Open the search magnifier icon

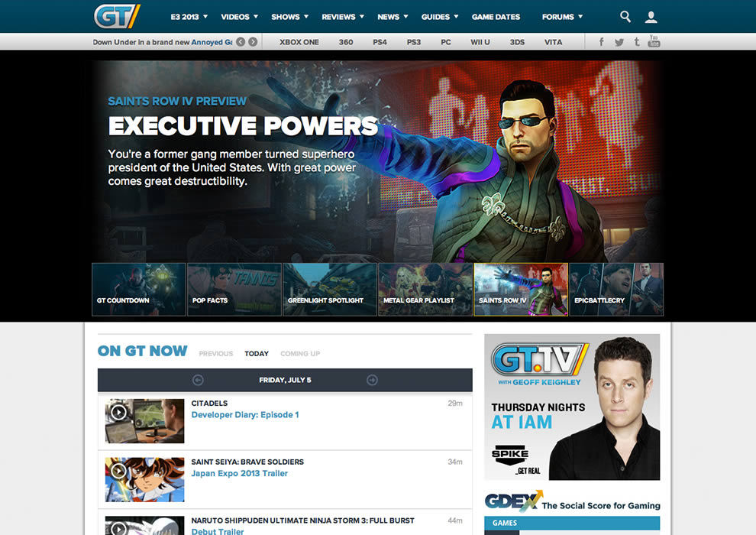[x=625, y=16]
